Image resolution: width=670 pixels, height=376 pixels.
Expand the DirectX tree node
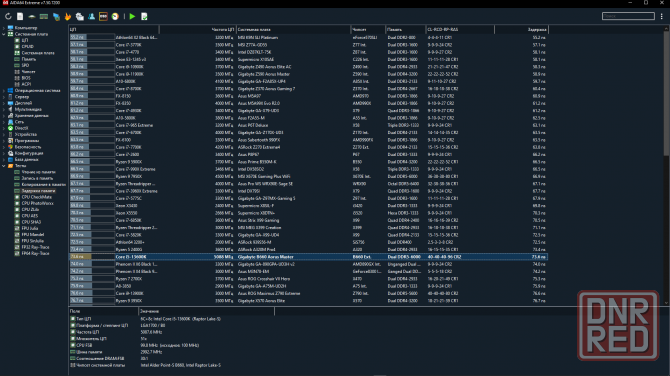(4, 128)
